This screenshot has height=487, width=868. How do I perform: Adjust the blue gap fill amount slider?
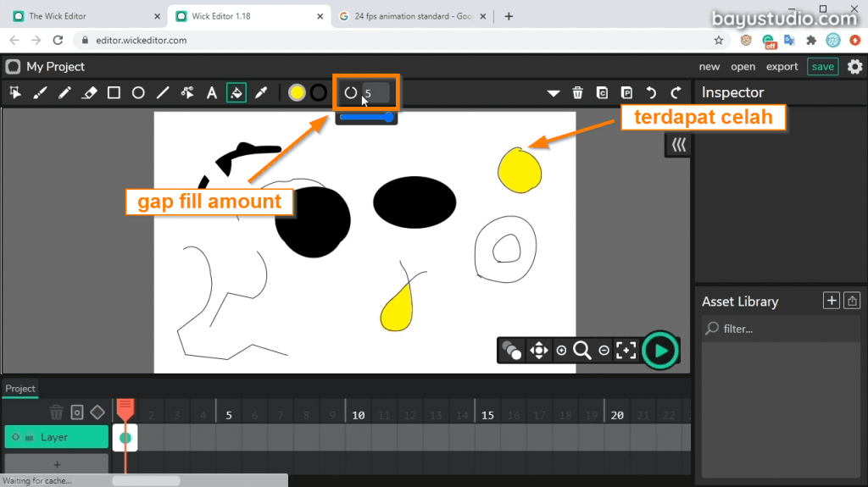point(366,118)
